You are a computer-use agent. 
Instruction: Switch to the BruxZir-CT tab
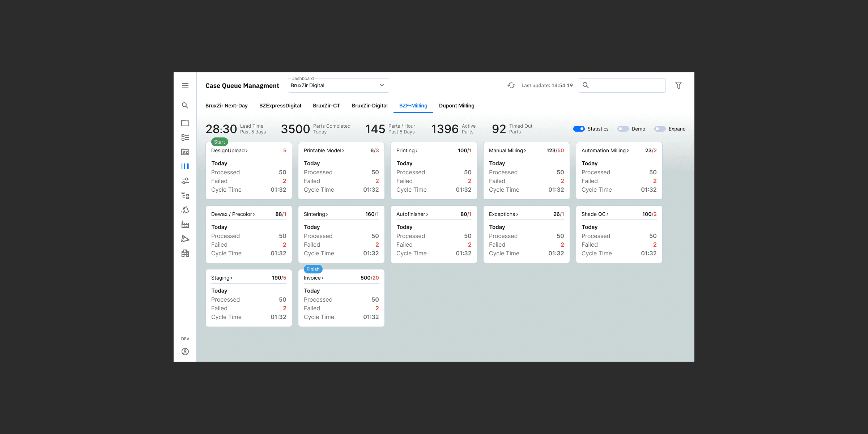point(326,106)
